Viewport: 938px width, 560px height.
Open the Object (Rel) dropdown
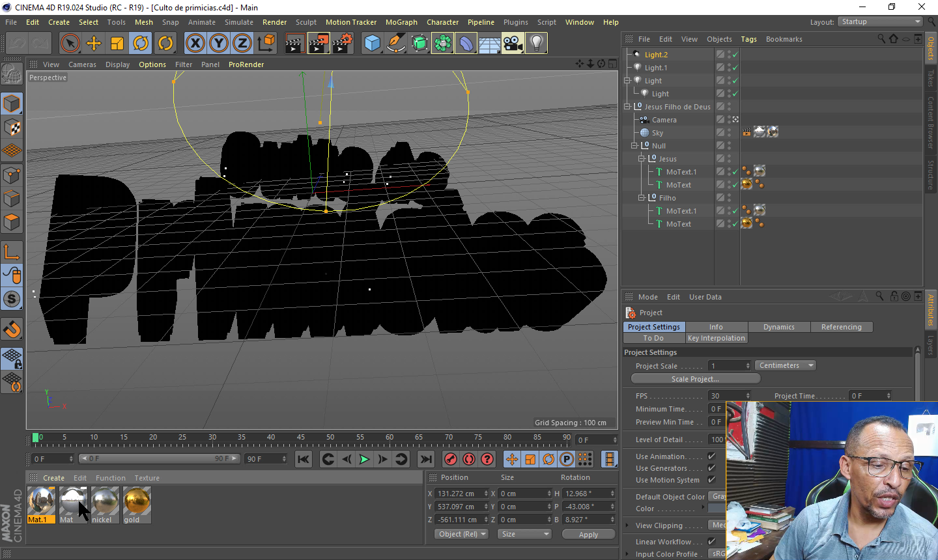[x=461, y=534]
